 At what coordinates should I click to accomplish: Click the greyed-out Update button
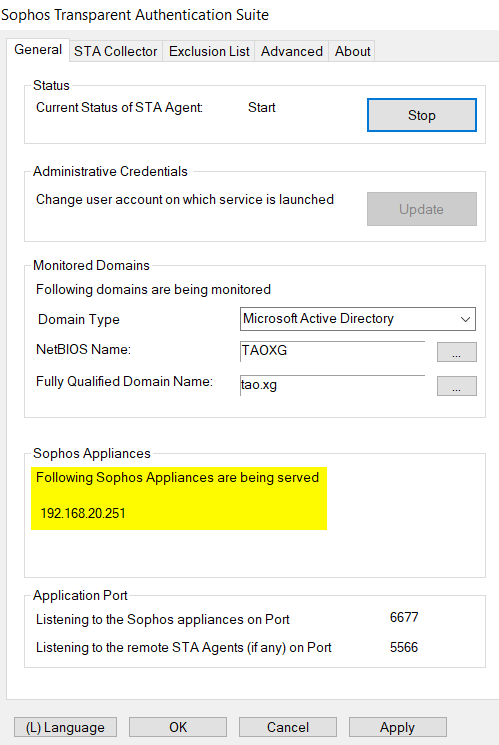coord(422,209)
